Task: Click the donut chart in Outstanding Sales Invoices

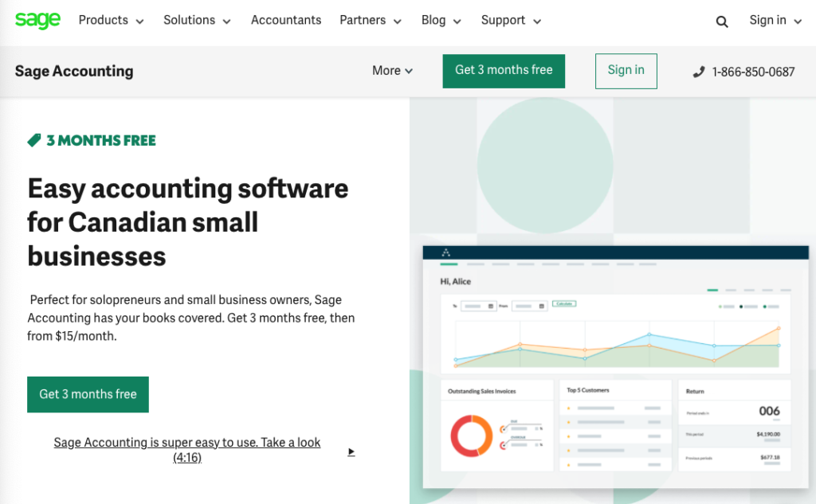Action: tap(471, 436)
